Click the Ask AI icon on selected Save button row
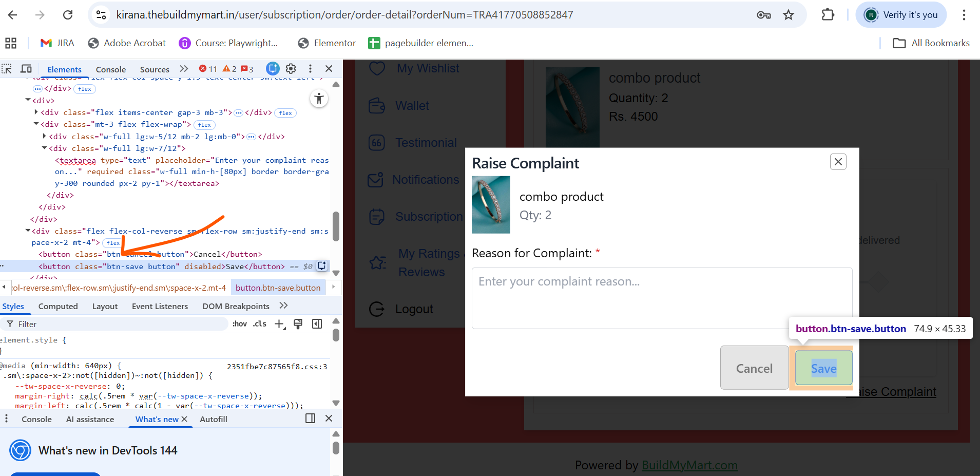The width and height of the screenshot is (980, 476). click(322, 266)
